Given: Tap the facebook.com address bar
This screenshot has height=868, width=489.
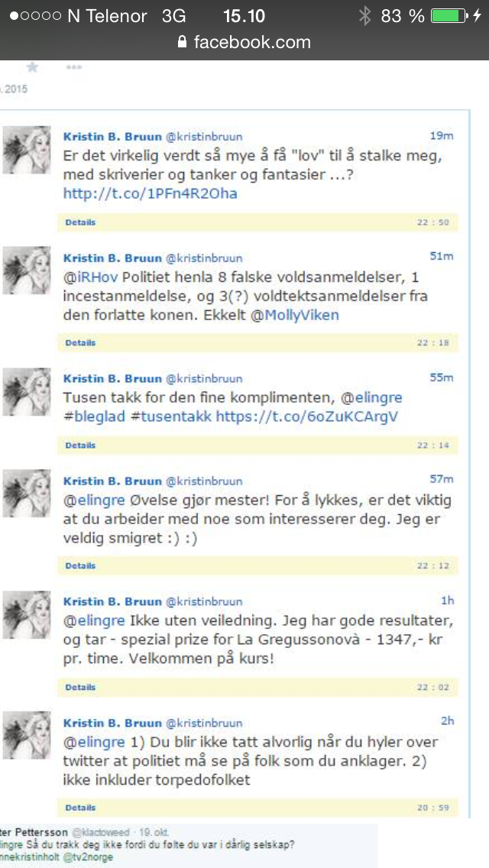Looking at the screenshot, I should coord(244,42).
